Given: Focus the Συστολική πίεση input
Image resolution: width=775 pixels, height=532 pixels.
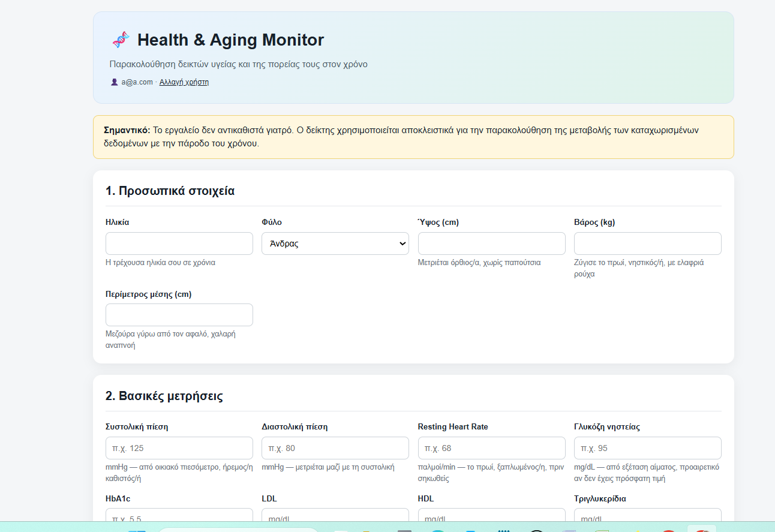Looking at the screenshot, I should pos(179,448).
